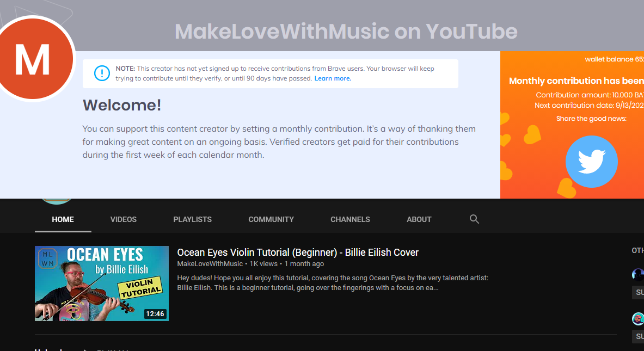Click the Next contribution date line
This screenshot has height=351, width=644.
589,106
